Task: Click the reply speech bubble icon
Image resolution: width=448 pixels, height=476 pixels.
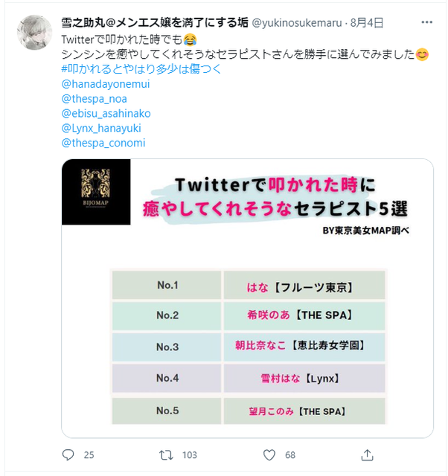Action: pos(68,454)
